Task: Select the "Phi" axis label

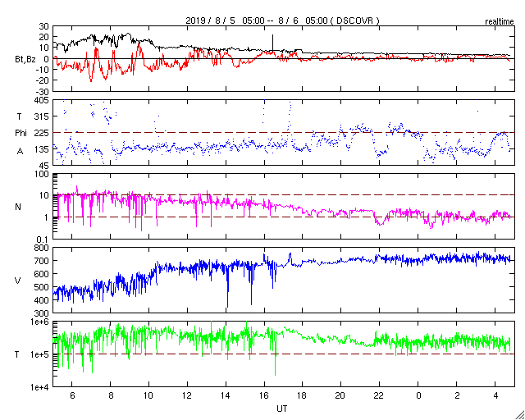Action: tap(21, 134)
